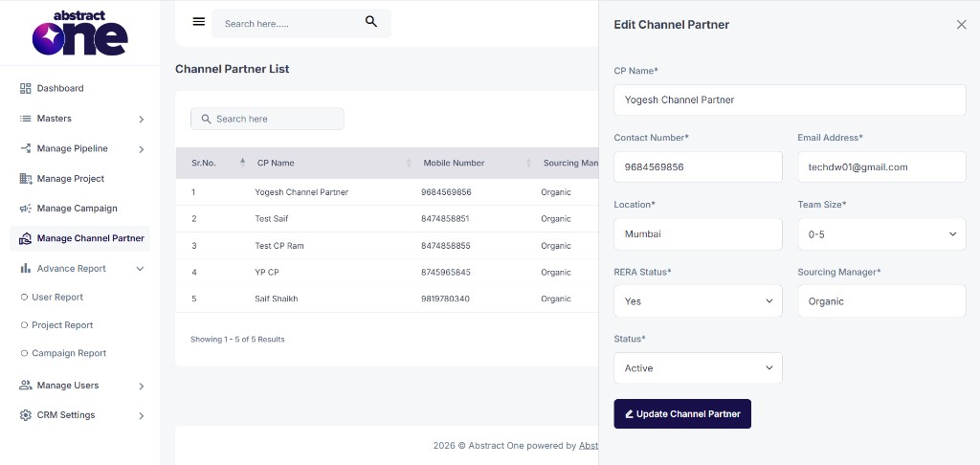Click the Abstract link in footer

[x=589, y=446]
